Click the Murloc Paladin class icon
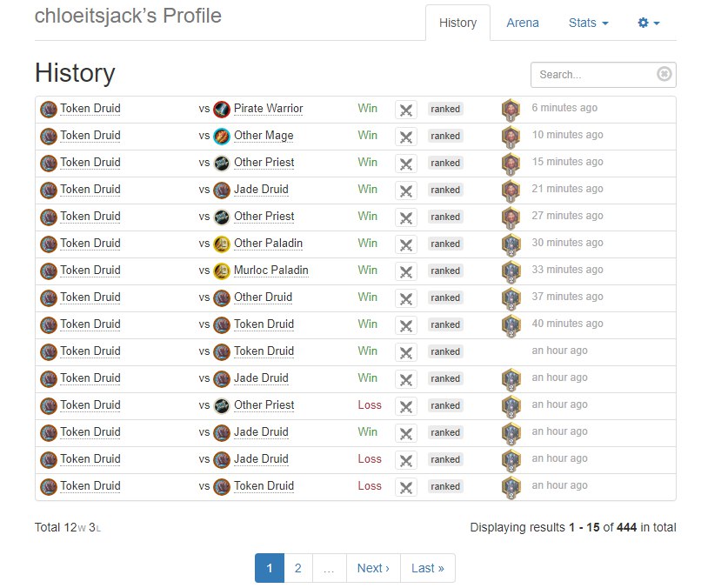The height and width of the screenshot is (588, 701). click(222, 271)
